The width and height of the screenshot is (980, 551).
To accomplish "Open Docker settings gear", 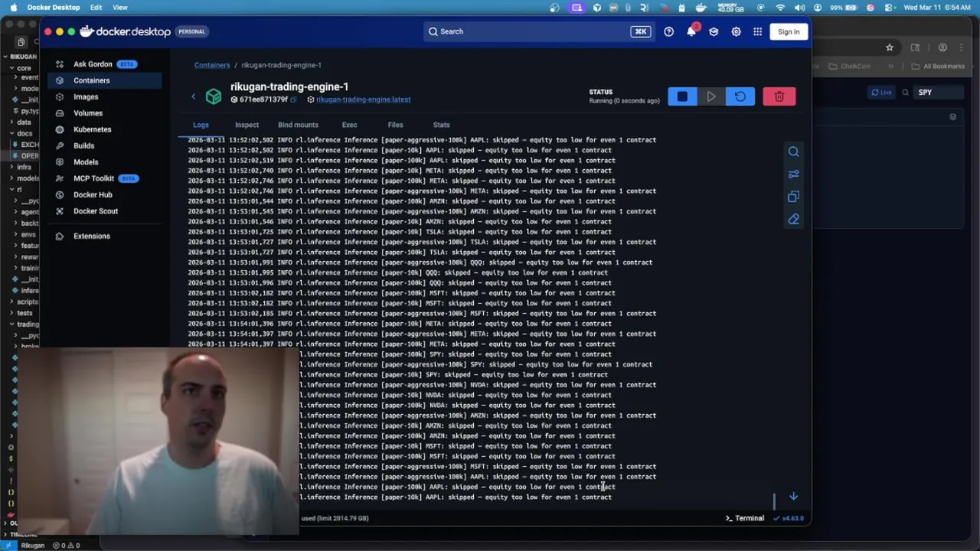I will [x=736, y=31].
